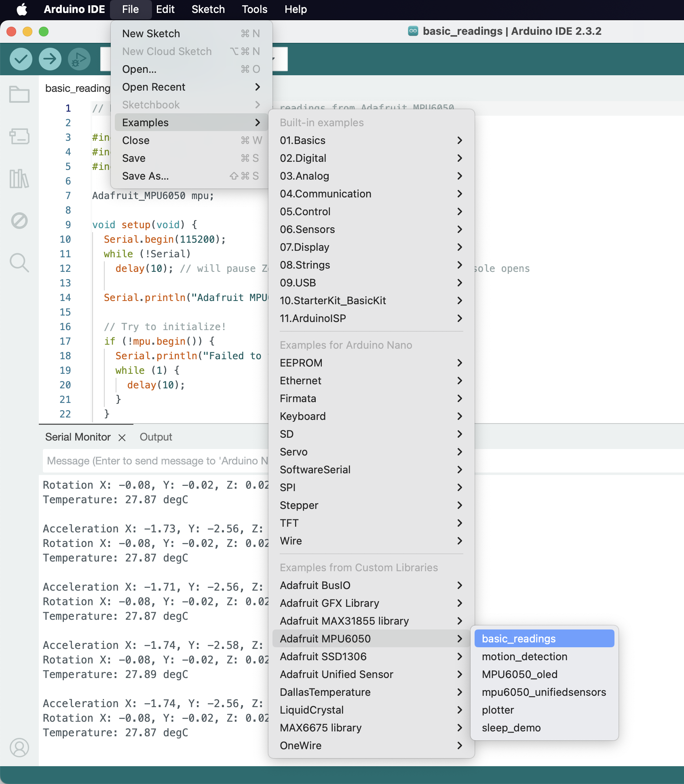Select the Serial Monitor tab
This screenshot has height=784, width=684.
pos(78,437)
